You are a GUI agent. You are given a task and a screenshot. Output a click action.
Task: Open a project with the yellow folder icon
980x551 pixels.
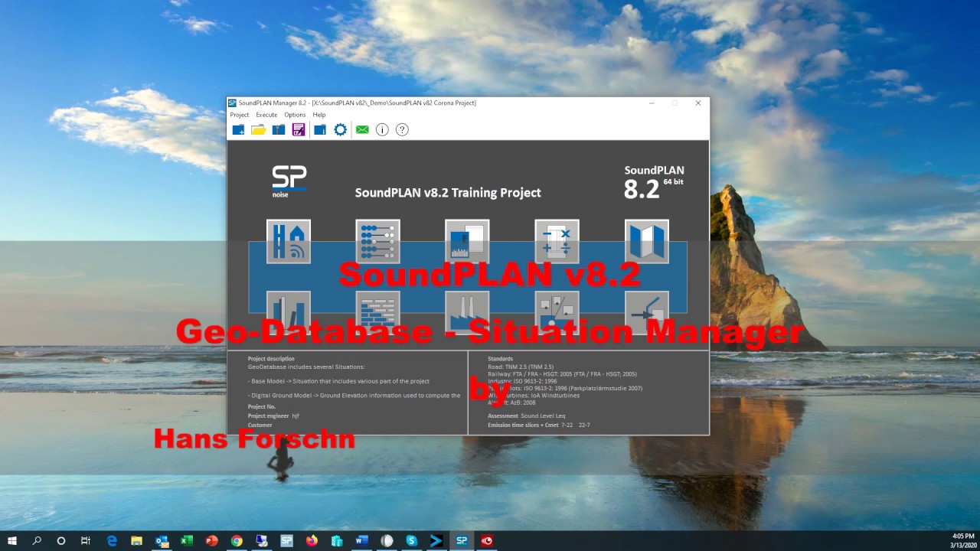click(x=259, y=130)
